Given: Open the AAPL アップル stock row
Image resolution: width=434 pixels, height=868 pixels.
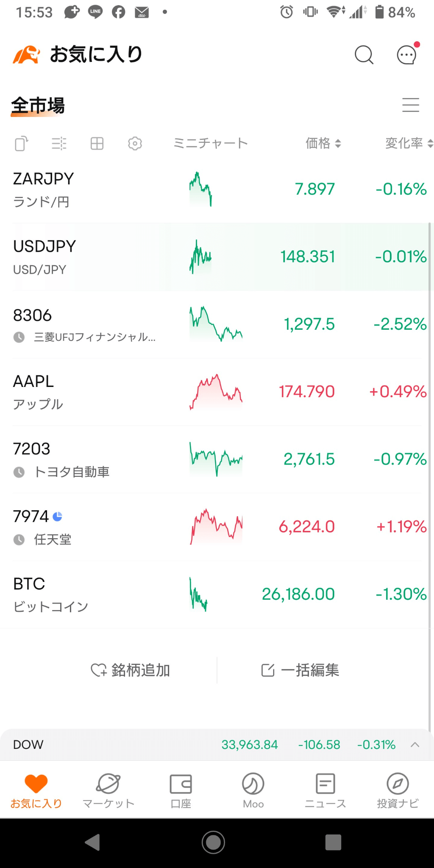Looking at the screenshot, I should tap(85, 392).
